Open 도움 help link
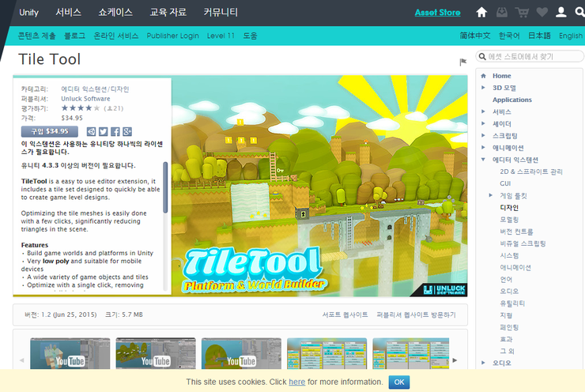The height and width of the screenshot is (392, 585). coord(251,36)
